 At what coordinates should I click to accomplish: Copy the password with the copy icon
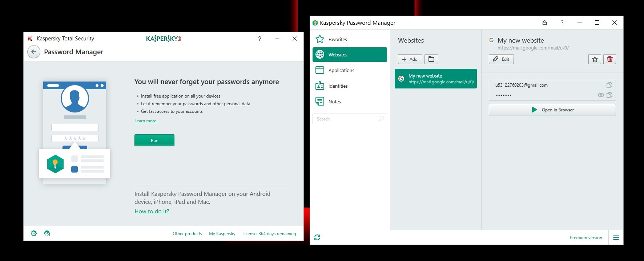pyautogui.click(x=609, y=95)
